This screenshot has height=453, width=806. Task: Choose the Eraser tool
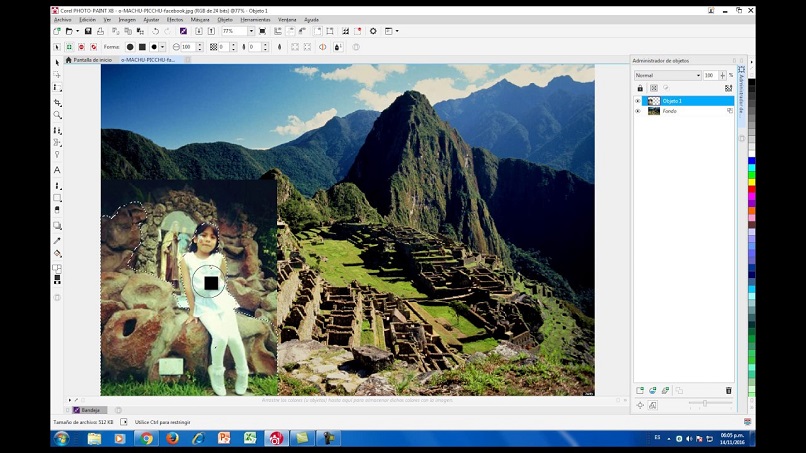(57, 210)
